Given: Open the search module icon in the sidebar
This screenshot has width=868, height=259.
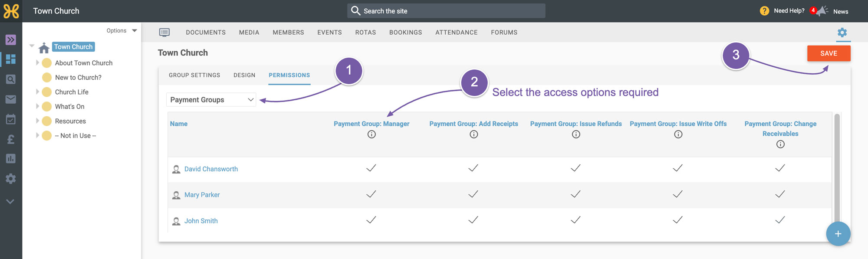Looking at the screenshot, I should coord(11,79).
